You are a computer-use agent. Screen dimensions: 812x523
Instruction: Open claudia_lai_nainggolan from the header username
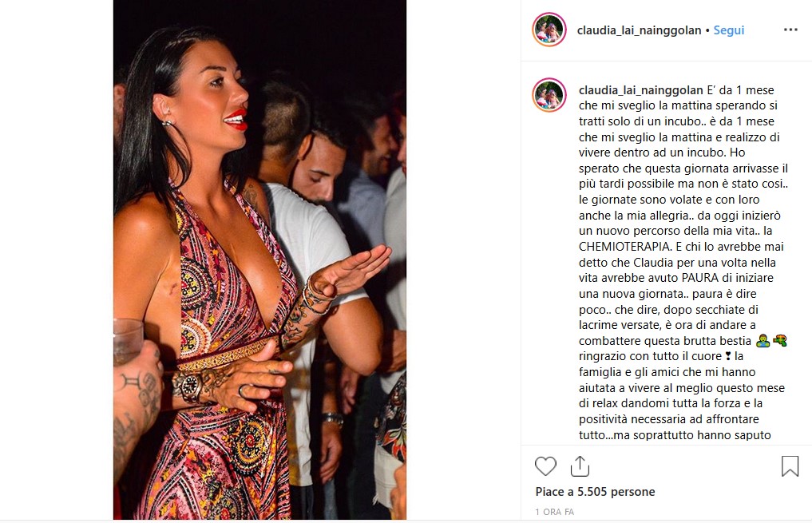pos(639,30)
